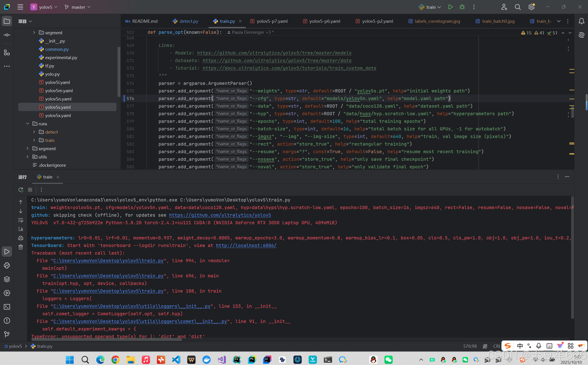588x365 pixels.
Task: Clear the Run console with the trash icon
Action: [21, 247]
